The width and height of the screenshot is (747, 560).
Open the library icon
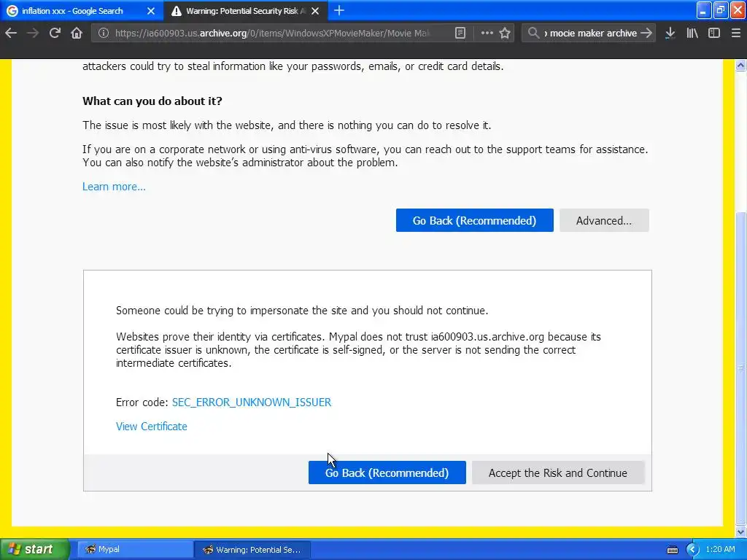click(x=692, y=33)
